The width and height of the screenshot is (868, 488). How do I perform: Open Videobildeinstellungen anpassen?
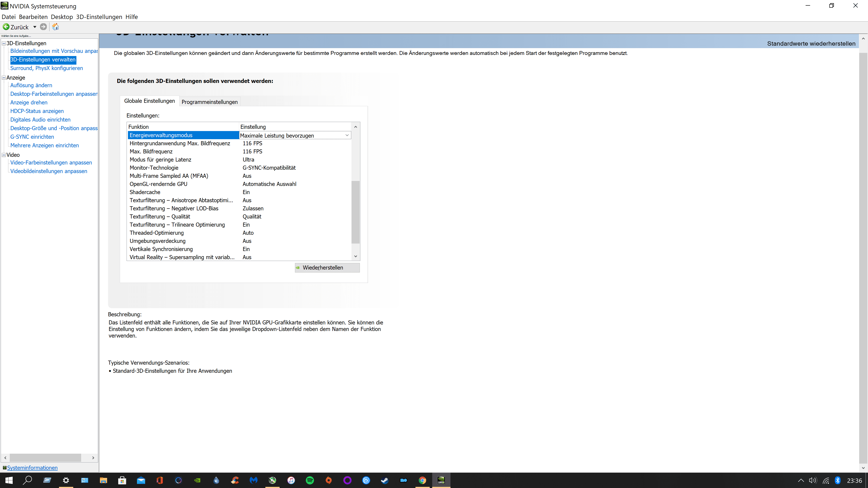pos(49,171)
